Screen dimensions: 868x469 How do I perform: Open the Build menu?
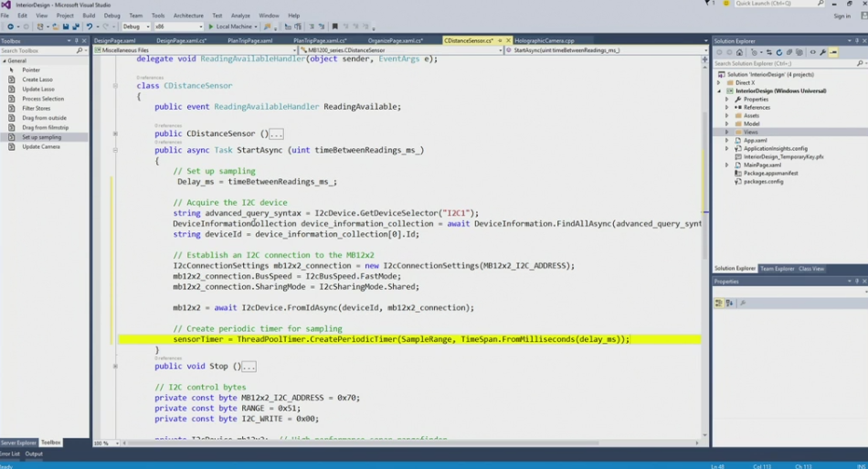89,16
